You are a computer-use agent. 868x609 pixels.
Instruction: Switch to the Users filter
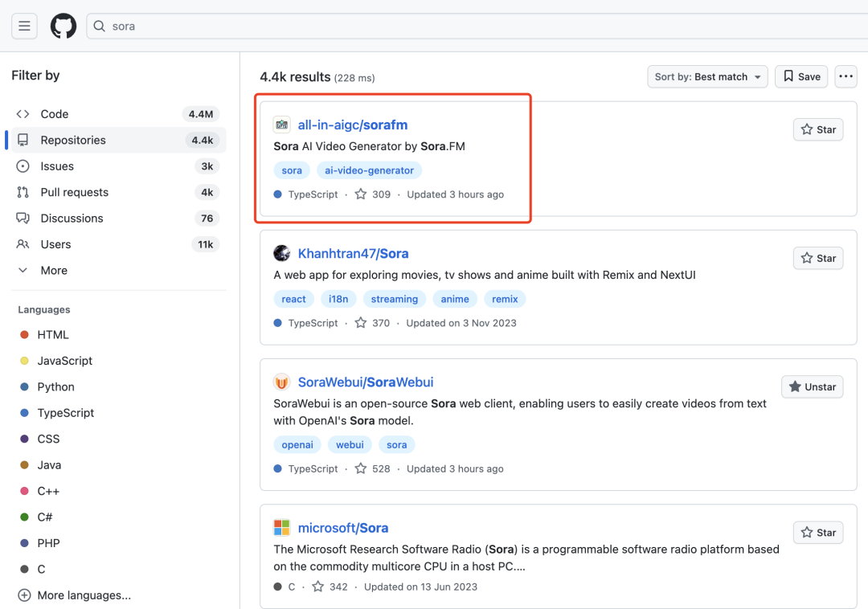tap(118, 244)
